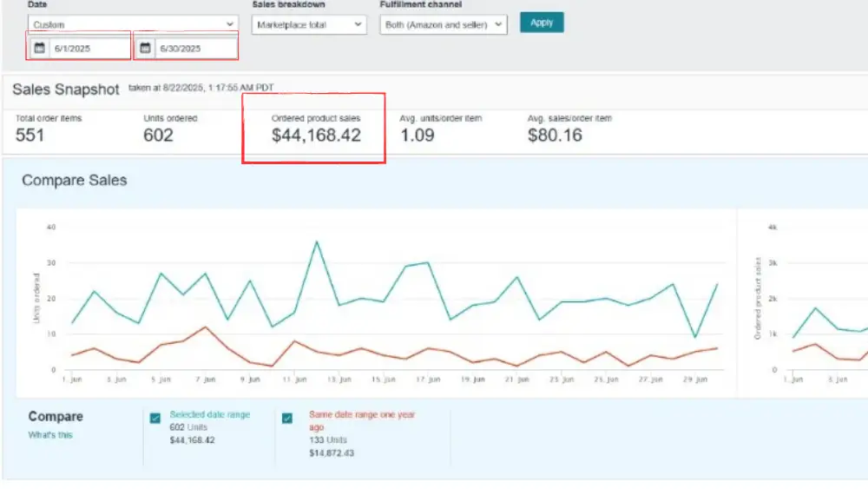Open the Date range dropdown set to Custom
Image resolution: width=868 pixels, height=489 pixels.
[132, 24]
